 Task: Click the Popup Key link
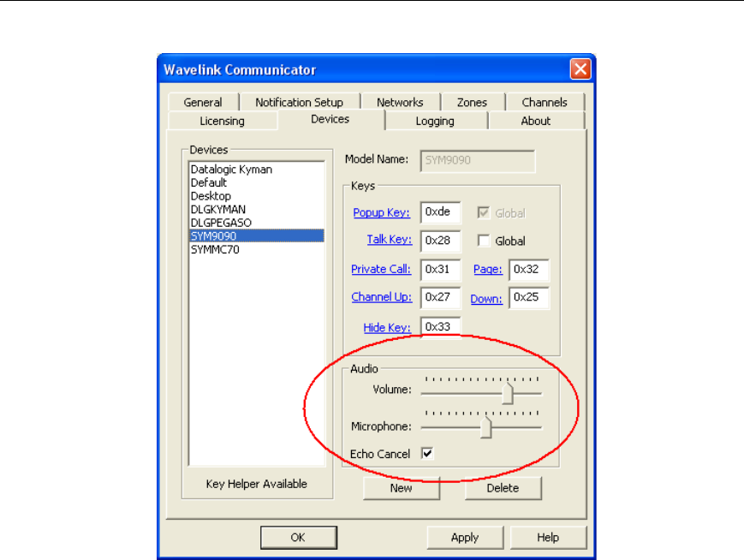pyautogui.click(x=382, y=212)
